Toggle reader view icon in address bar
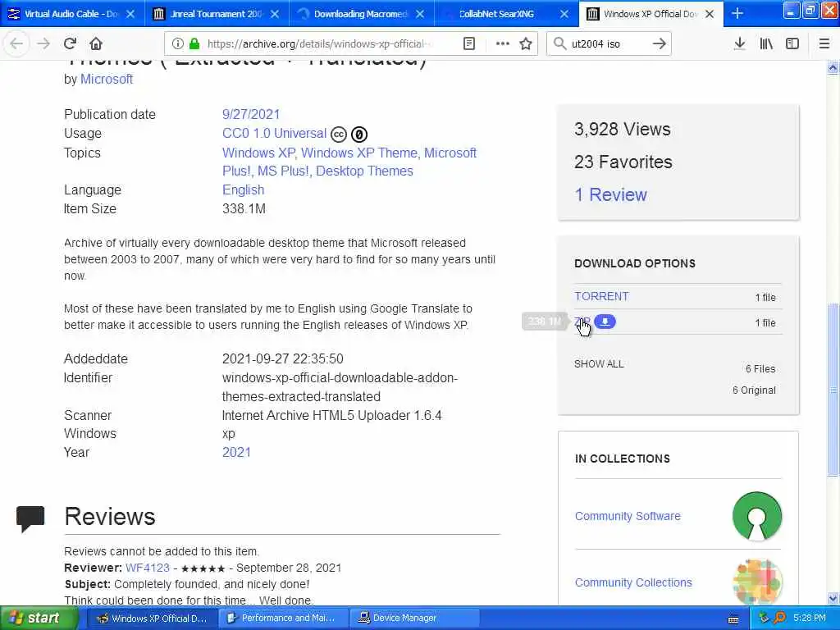Viewport: 840px width, 630px height. tap(468, 44)
